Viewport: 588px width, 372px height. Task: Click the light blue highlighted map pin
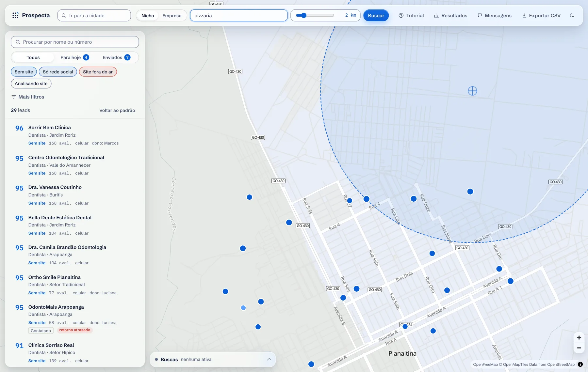[243, 308]
